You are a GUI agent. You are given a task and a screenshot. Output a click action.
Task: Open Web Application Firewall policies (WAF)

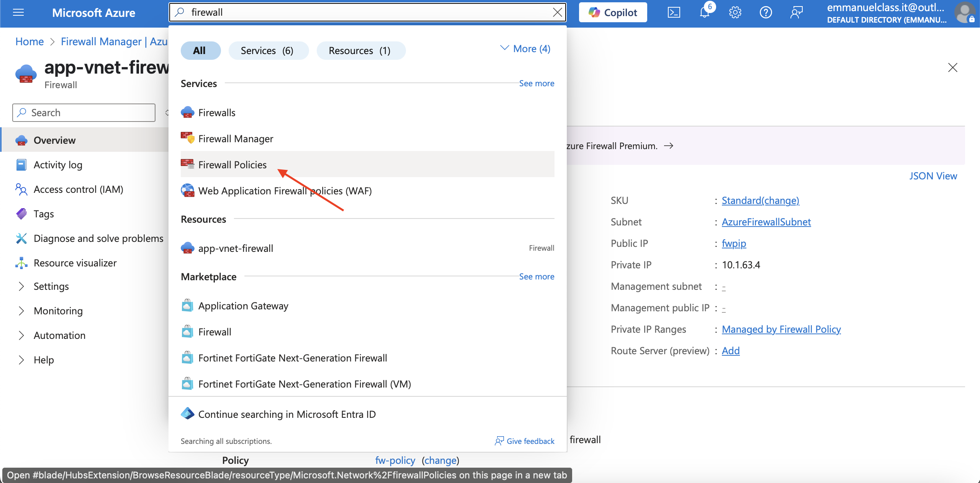tap(367, 191)
